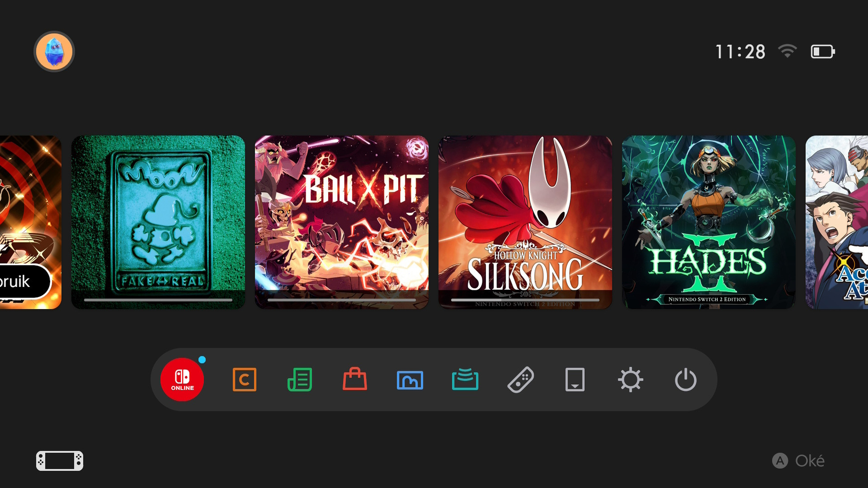Start Hollow Knight Silksong

tap(525, 222)
